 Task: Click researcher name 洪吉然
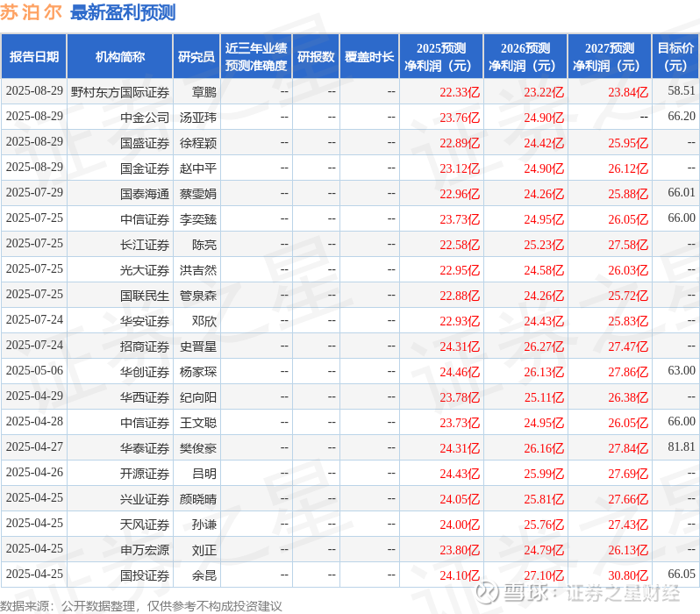coord(197,270)
